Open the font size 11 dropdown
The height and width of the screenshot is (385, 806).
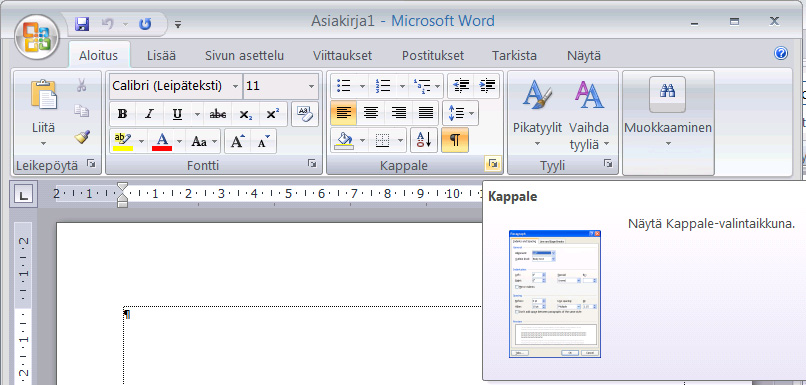click(x=312, y=86)
